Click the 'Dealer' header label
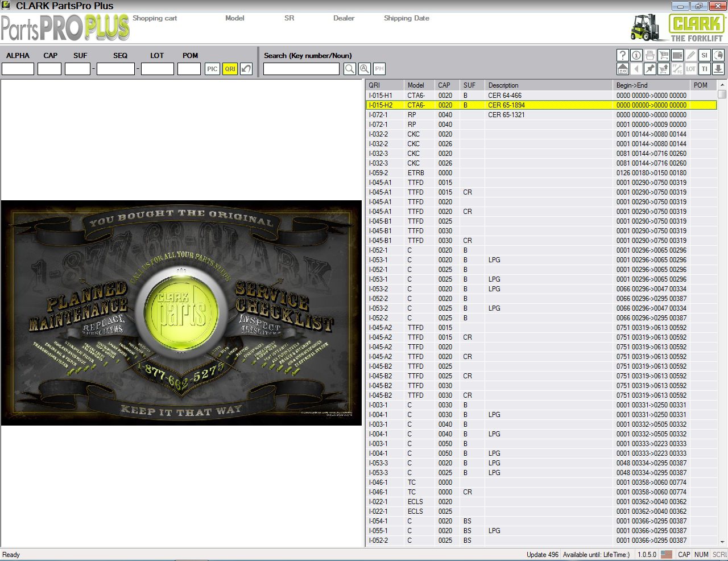Viewport: 728px width, 561px height. point(344,18)
